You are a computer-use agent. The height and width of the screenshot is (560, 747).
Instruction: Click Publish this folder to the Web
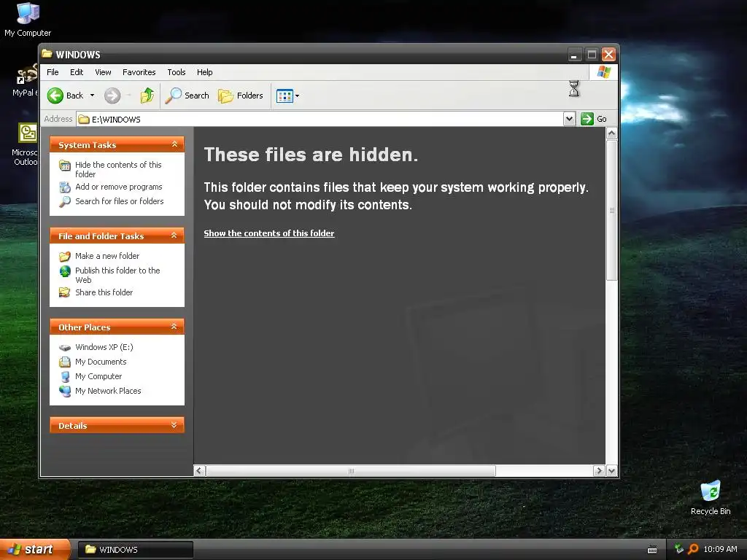pyautogui.click(x=117, y=275)
